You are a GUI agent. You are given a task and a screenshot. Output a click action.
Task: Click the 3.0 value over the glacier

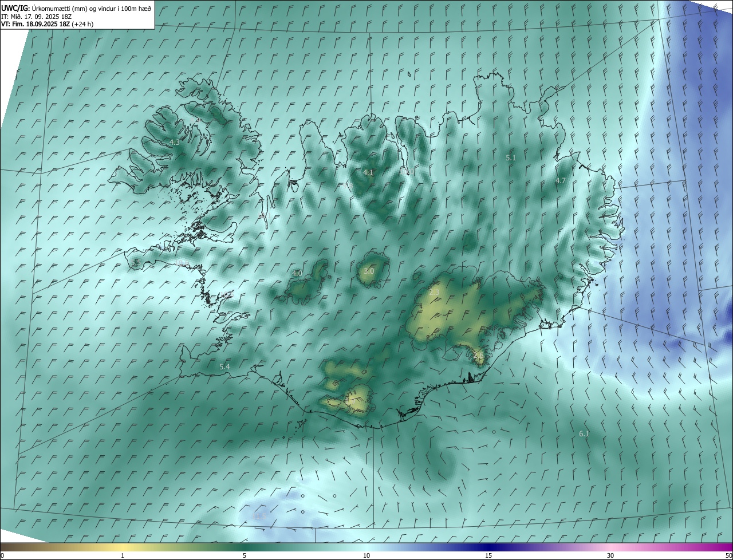(369, 271)
